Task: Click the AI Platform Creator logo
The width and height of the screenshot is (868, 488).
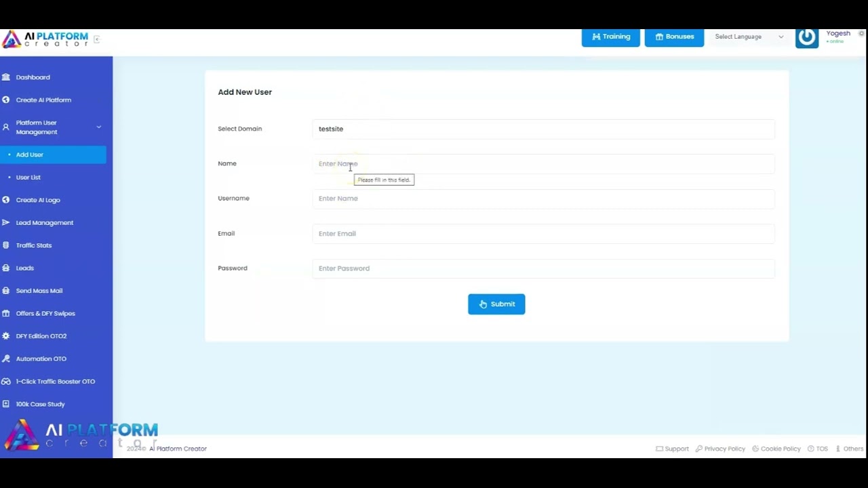Action: tap(45, 39)
